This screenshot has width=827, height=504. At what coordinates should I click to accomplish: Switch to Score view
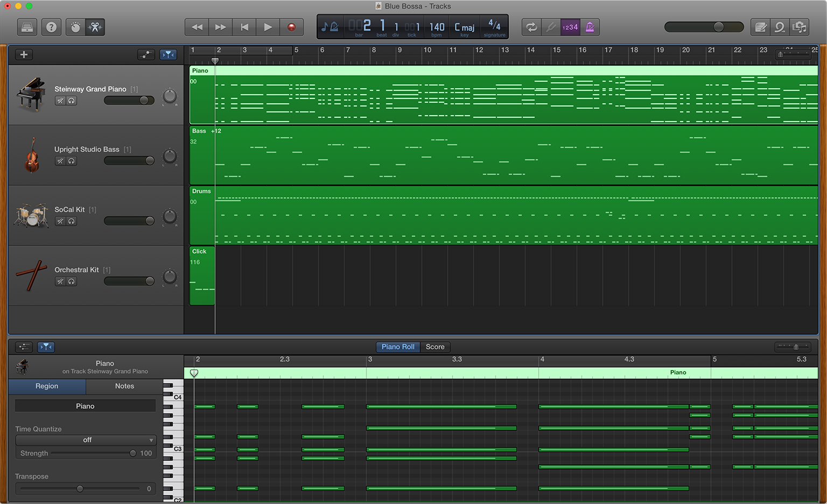coord(435,347)
